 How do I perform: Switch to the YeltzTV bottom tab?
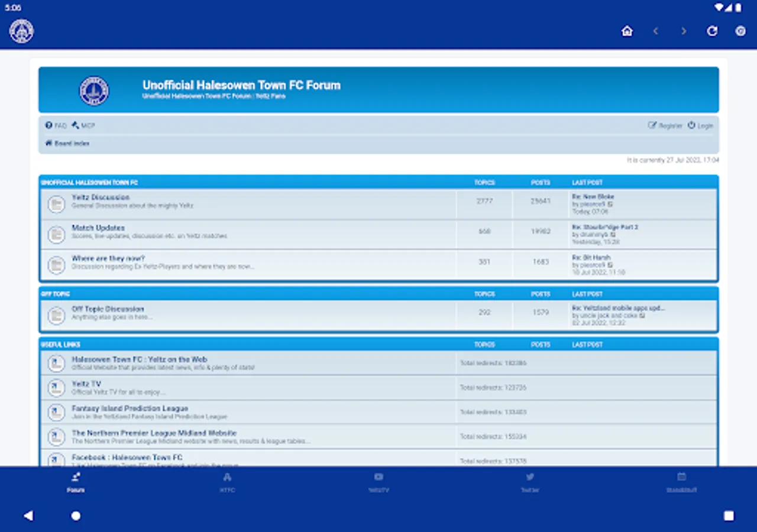tap(378, 482)
